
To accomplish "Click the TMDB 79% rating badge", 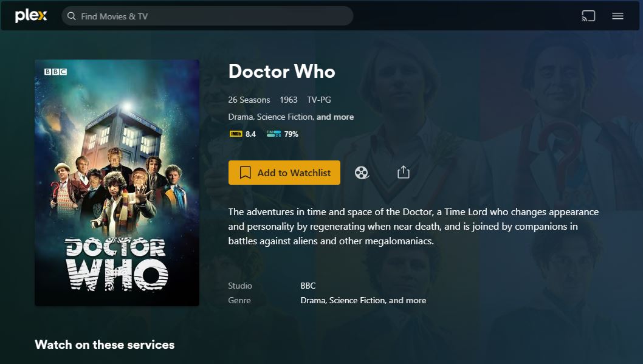I will pos(283,134).
